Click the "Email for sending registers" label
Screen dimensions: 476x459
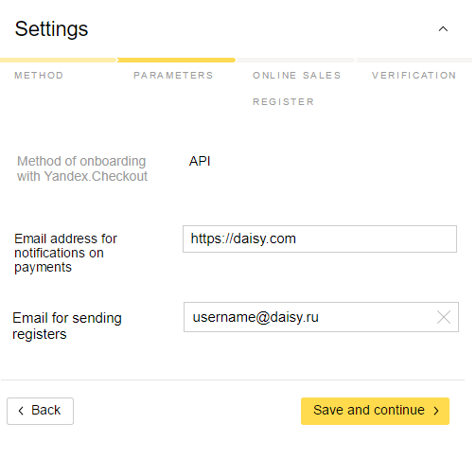pos(67,326)
